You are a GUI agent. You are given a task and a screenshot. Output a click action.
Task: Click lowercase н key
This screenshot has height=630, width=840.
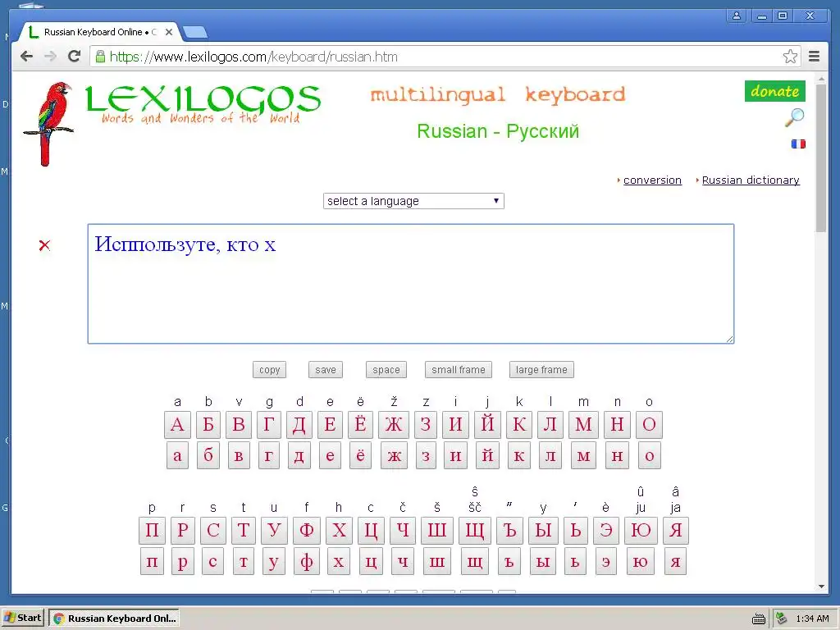point(617,455)
